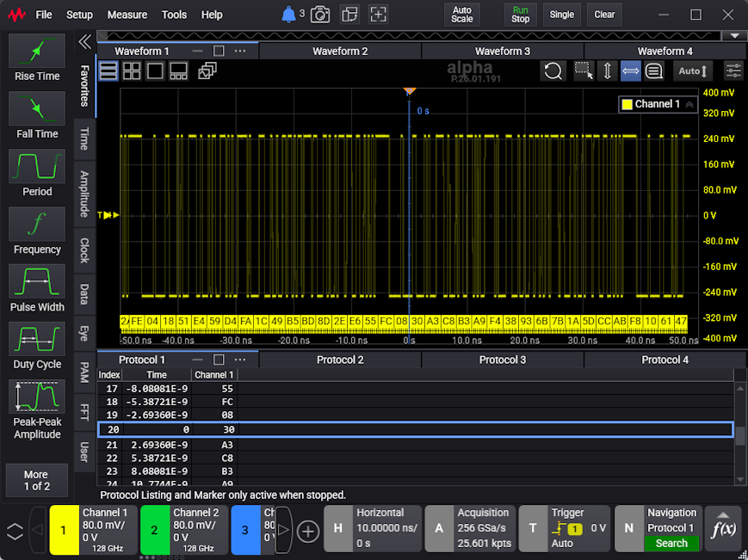
Task: Switch to the Protocol 2 tab
Action: pos(340,360)
